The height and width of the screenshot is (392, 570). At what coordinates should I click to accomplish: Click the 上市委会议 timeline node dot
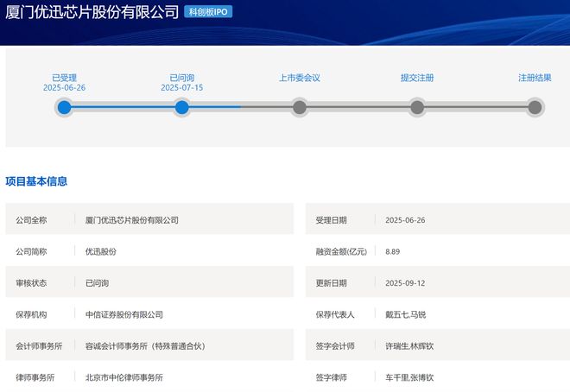point(300,107)
